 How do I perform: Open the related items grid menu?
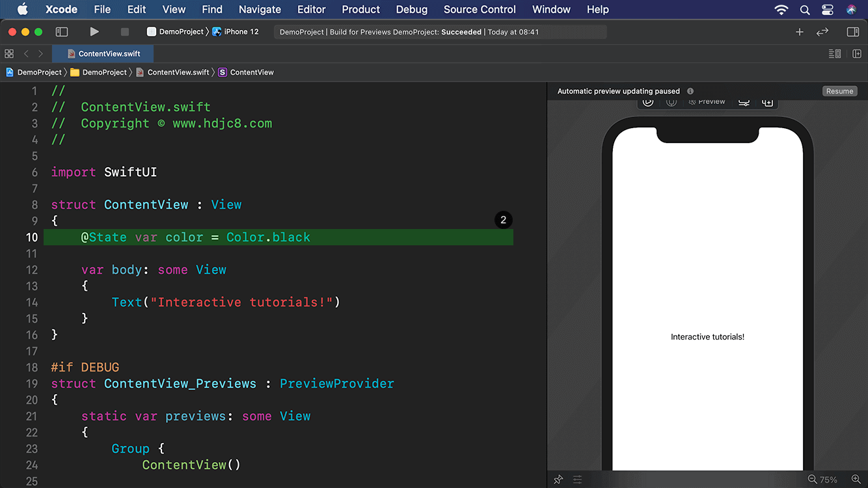9,54
